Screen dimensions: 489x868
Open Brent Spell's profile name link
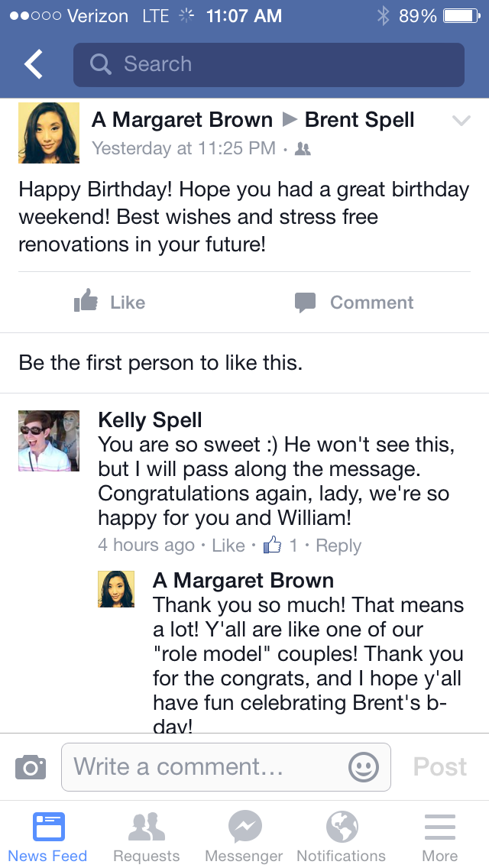(359, 120)
